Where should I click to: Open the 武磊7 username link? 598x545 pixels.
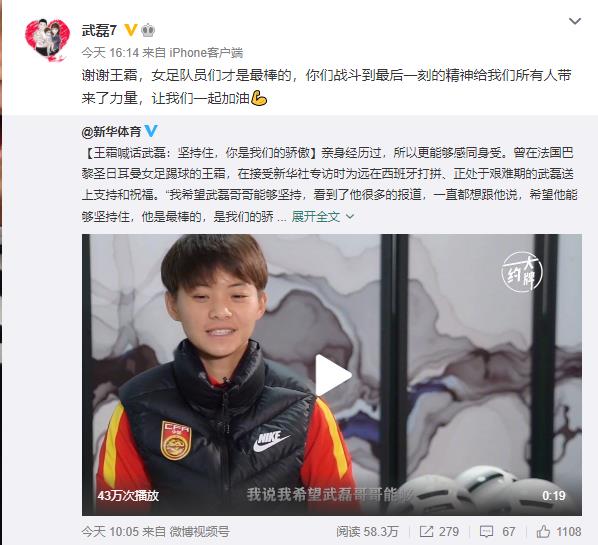[x=99, y=31]
